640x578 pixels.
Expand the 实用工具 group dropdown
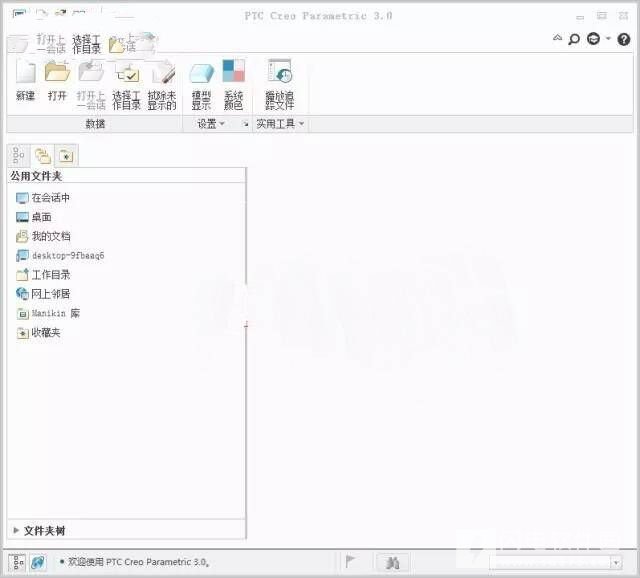tap(280, 124)
